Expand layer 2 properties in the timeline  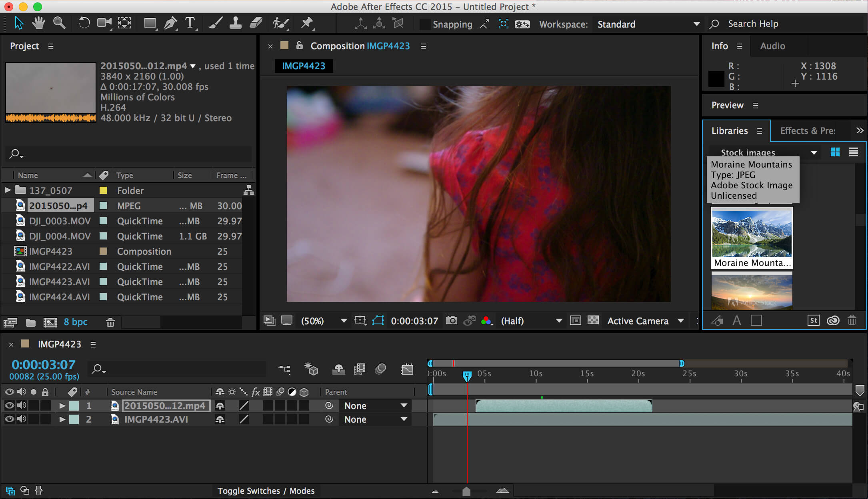tap(62, 419)
